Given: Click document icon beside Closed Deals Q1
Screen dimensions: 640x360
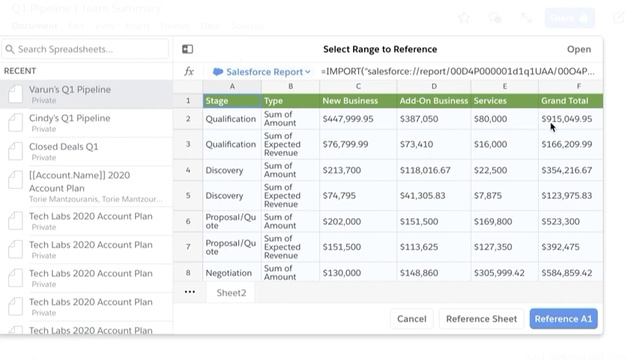Looking at the screenshot, I should [16, 151].
